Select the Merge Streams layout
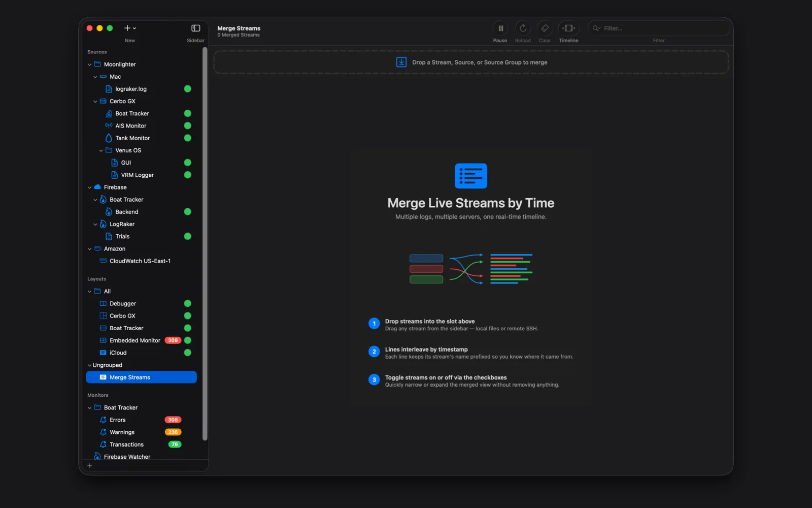This screenshot has height=508, width=812. (142, 377)
